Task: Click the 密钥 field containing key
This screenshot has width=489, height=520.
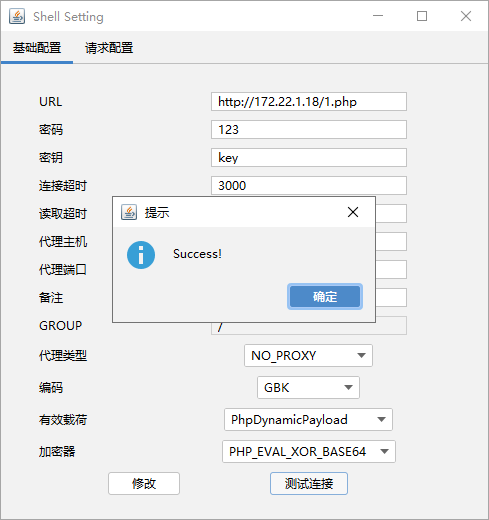Action: (309, 157)
